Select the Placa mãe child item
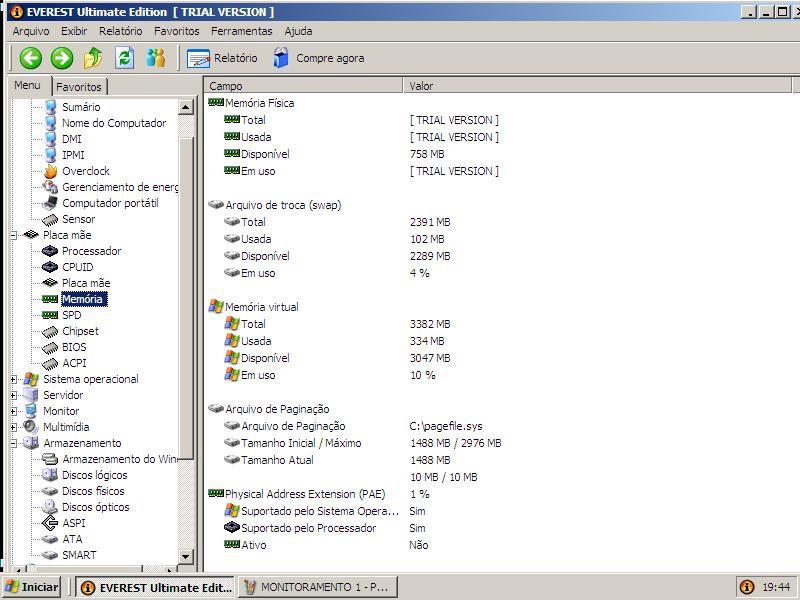Viewport: 800px width, 600px height. coord(86,283)
